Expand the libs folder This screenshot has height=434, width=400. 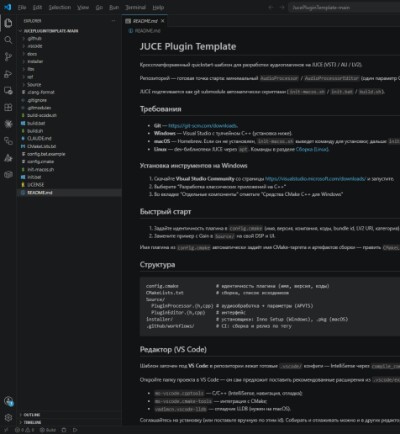(x=69, y=69)
